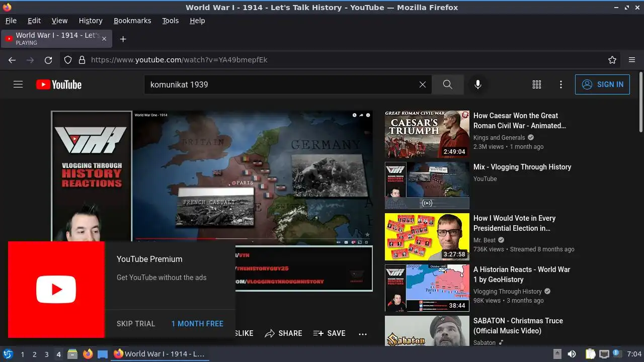
Task: Open the History menu
Action: click(x=91, y=21)
